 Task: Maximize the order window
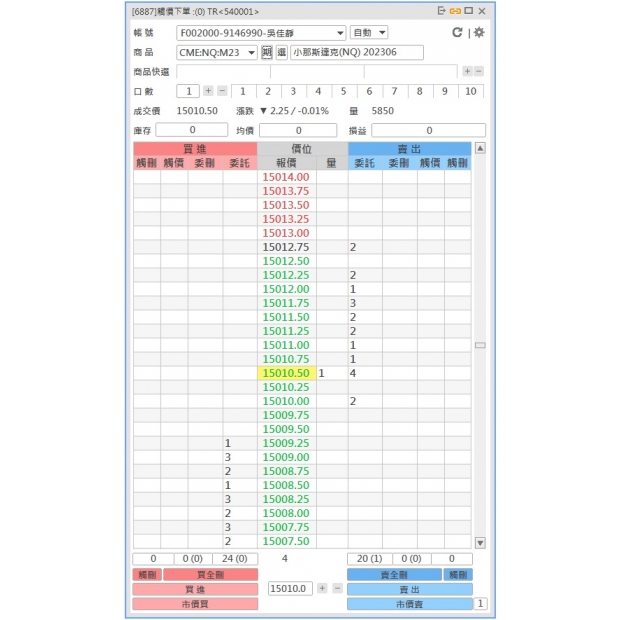click(469, 11)
